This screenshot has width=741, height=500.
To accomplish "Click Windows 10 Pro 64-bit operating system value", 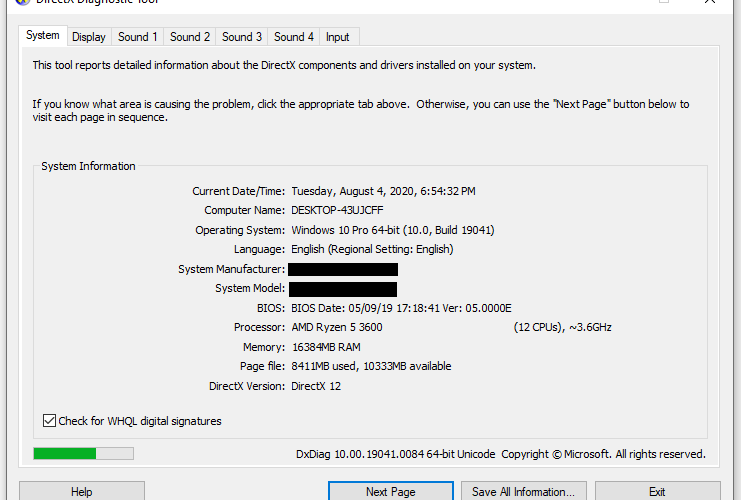I will pyautogui.click(x=393, y=230).
